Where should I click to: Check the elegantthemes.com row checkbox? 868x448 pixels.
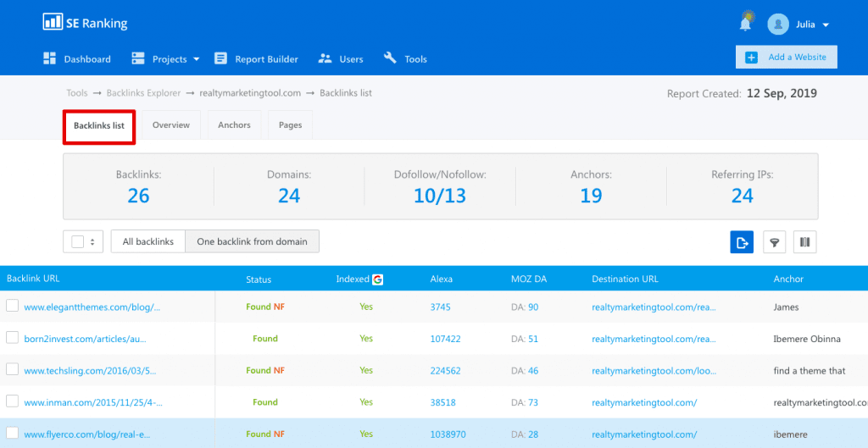(x=12, y=306)
